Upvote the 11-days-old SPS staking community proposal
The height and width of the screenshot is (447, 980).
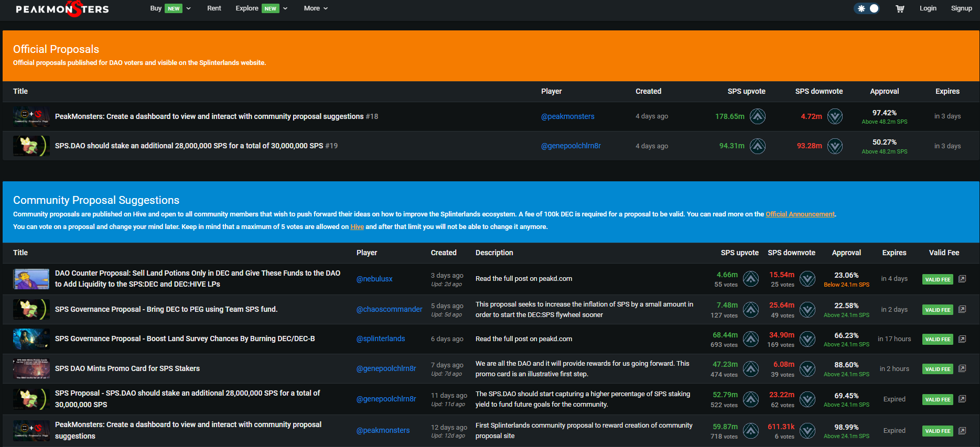(x=751, y=399)
